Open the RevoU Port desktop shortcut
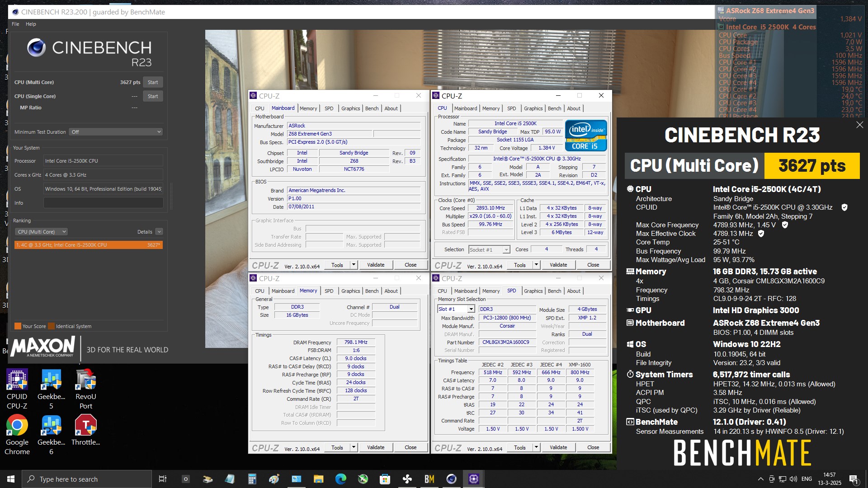The image size is (868, 488). pyautogui.click(x=86, y=389)
